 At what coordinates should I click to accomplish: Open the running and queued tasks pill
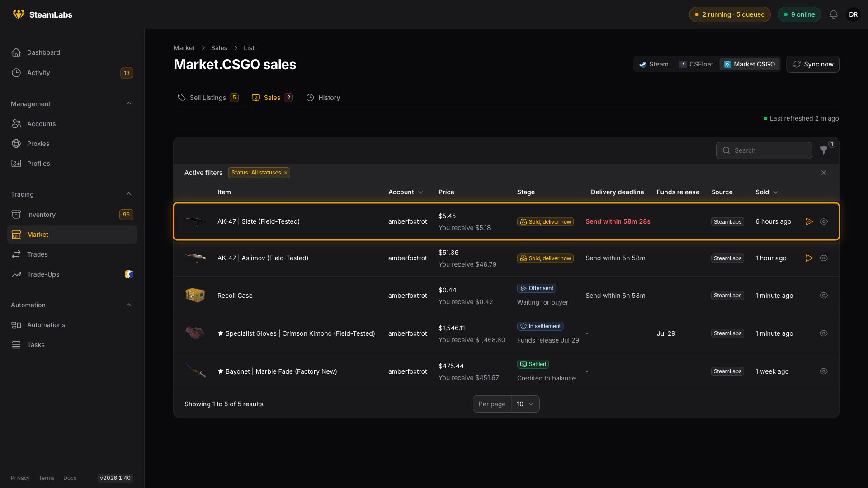[x=730, y=14]
